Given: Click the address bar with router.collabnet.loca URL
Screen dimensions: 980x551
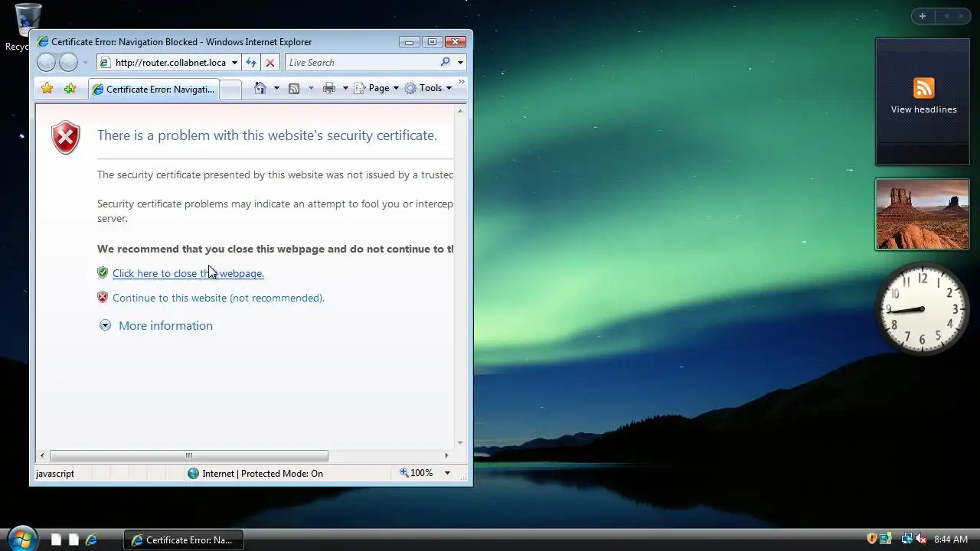Looking at the screenshot, I should (170, 63).
